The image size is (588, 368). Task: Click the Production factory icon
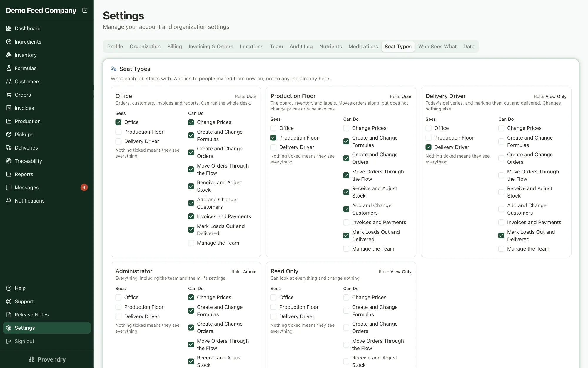[x=9, y=121]
